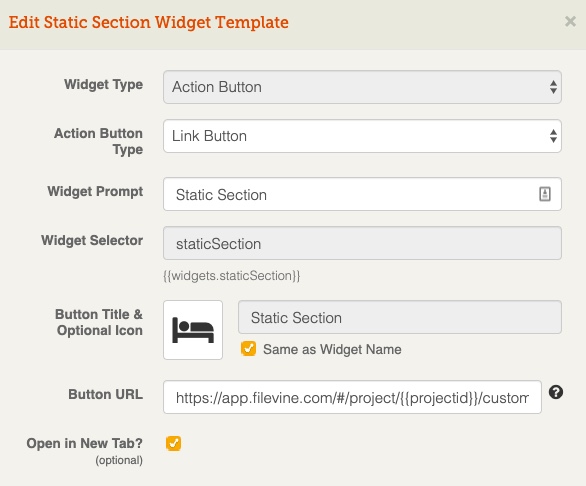Click inside the Button URL field
Screen dimensions: 586x486
pos(352,397)
